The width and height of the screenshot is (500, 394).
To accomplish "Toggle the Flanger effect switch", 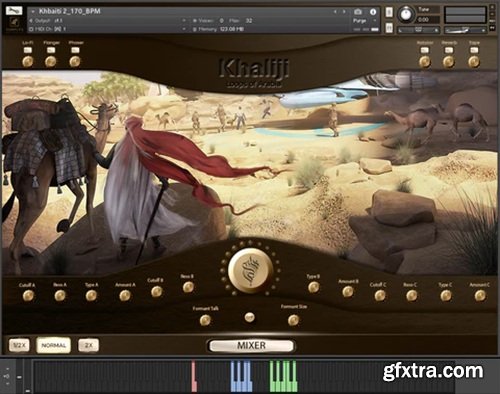I will [51, 50].
